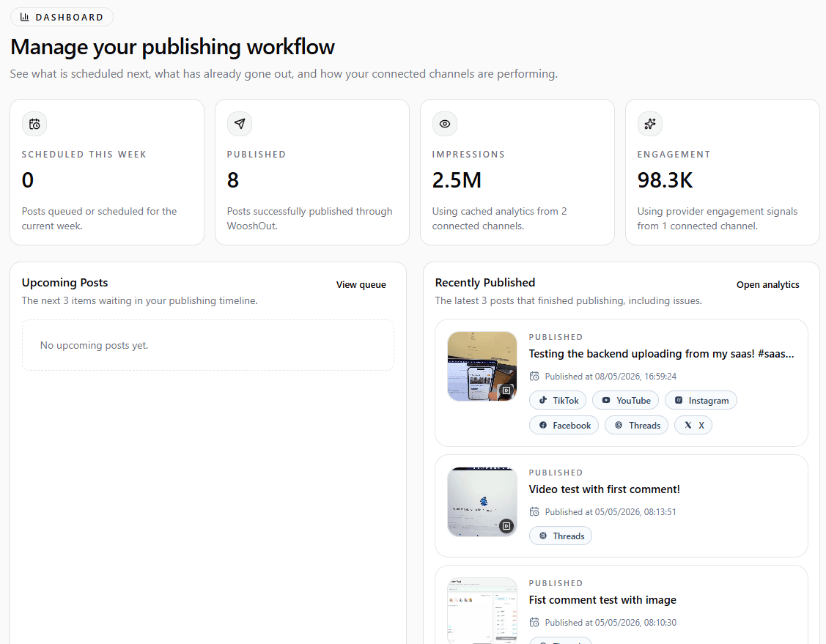
Task: Click the ENGAGEMENT card label
Action: (674, 155)
